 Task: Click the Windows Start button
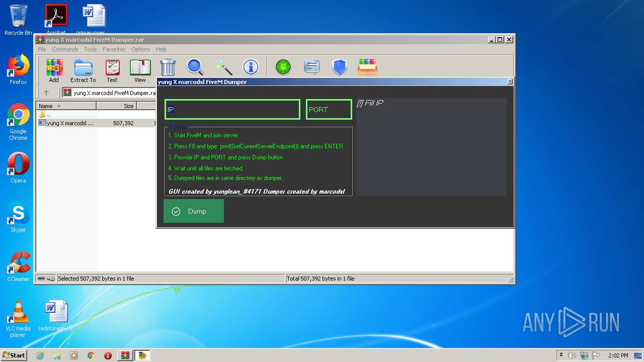click(x=14, y=355)
